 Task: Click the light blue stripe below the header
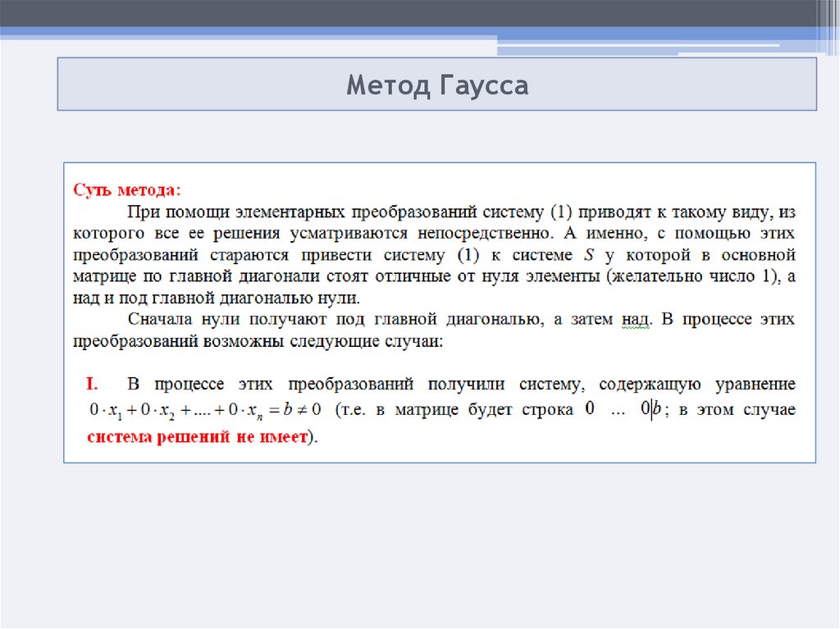click(246, 31)
